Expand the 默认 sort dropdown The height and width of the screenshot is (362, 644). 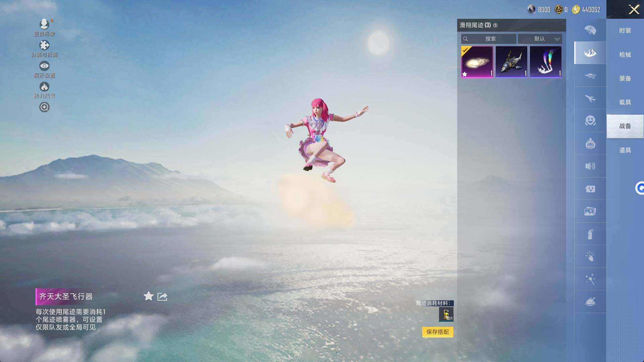click(540, 39)
